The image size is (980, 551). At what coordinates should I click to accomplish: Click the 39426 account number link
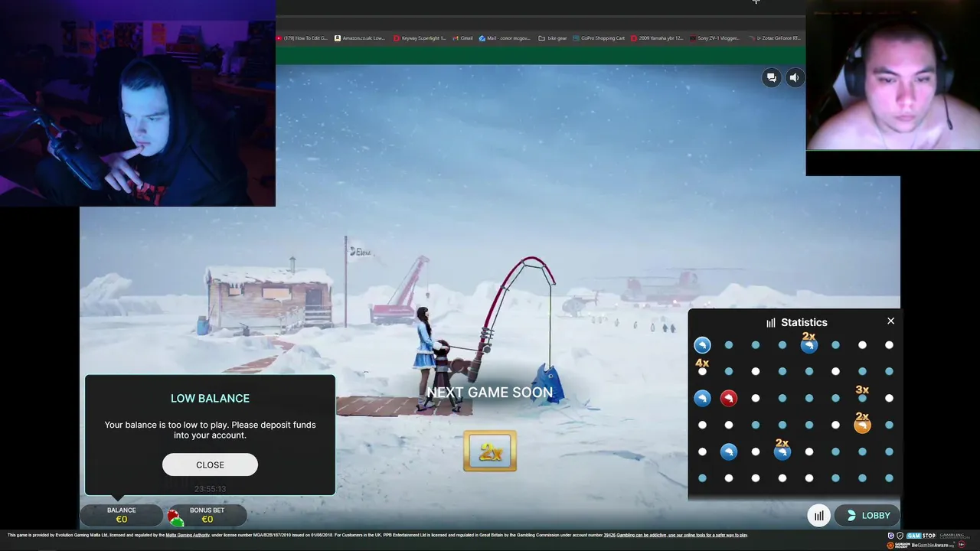point(609,535)
